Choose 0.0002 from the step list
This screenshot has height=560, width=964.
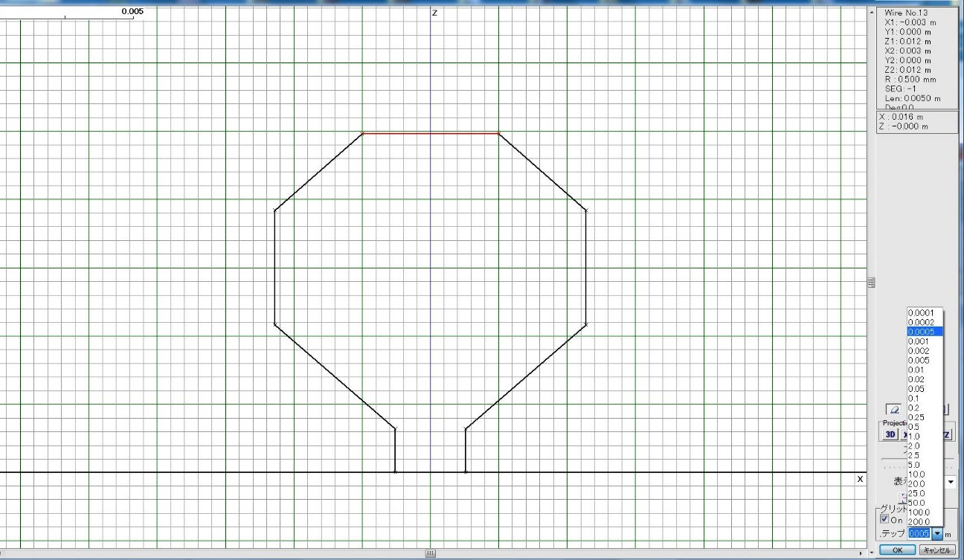coord(925,322)
